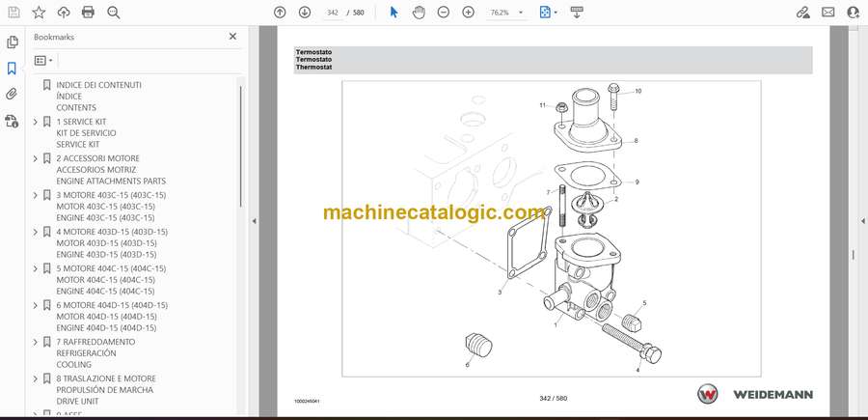Screen dimensions: 868x420
Task: Activate the arrow selection tool
Action: pos(393,13)
